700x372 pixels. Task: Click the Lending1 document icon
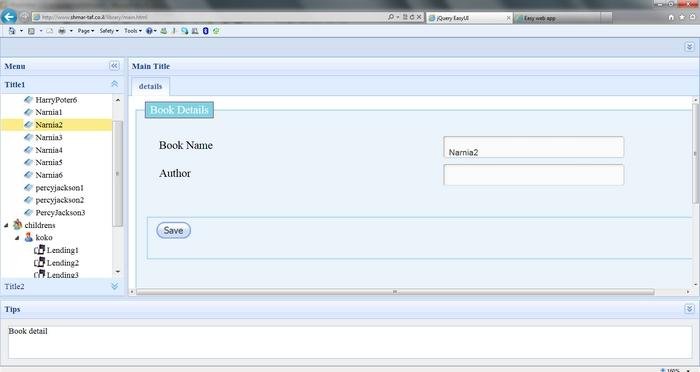(x=39, y=249)
